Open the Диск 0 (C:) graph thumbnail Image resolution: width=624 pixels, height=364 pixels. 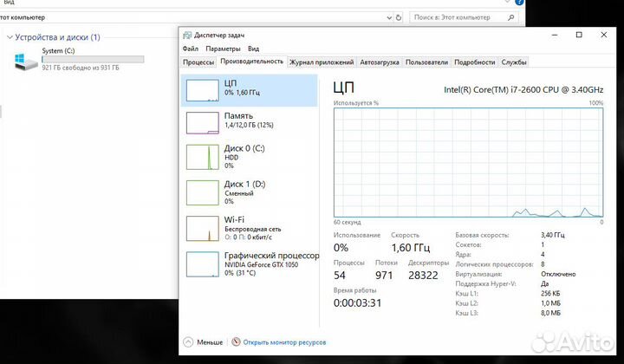pos(203,157)
